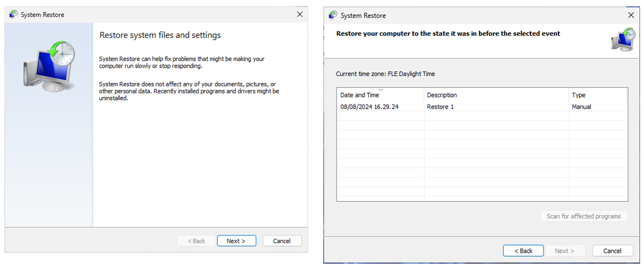Click the Manual type cell in the row

coord(581,107)
